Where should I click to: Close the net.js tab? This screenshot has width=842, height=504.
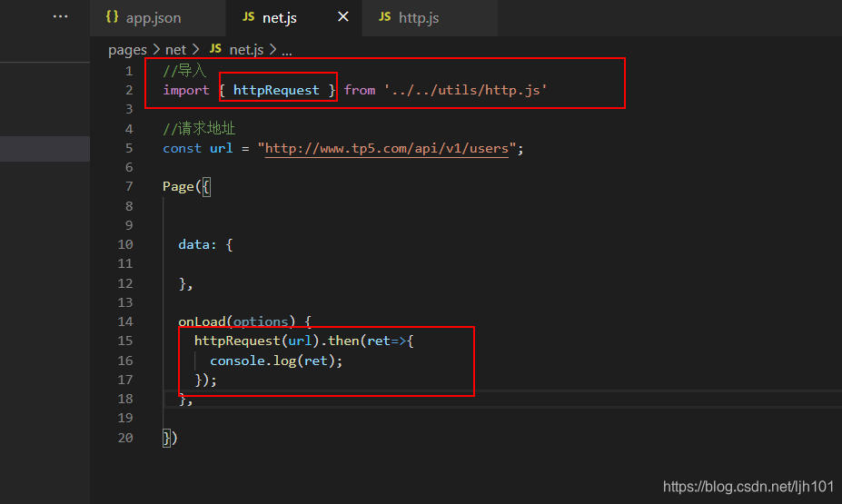click(343, 17)
